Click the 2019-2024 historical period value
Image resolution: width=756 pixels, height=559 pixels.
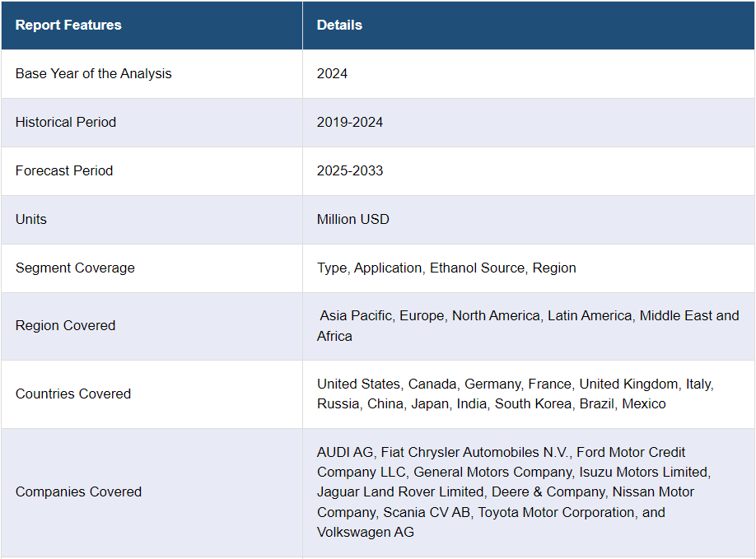point(350,123)
